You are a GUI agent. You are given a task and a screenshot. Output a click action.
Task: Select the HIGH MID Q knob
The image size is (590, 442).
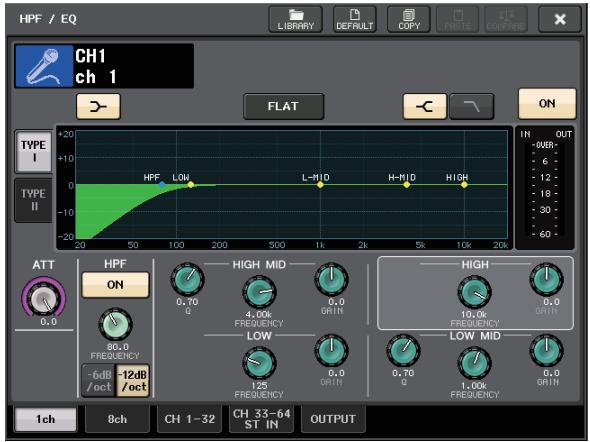[x=187, y=279]
